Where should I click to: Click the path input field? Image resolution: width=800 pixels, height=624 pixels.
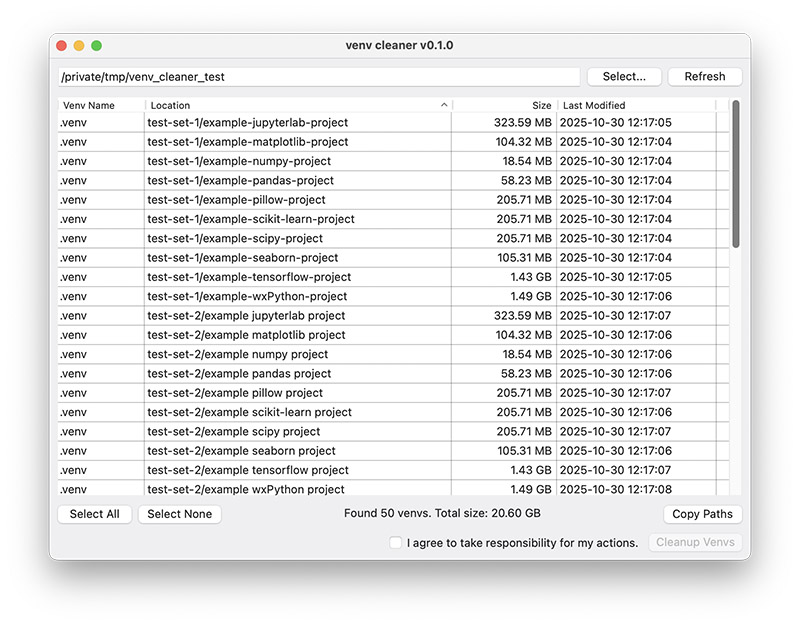coord(318,76)
